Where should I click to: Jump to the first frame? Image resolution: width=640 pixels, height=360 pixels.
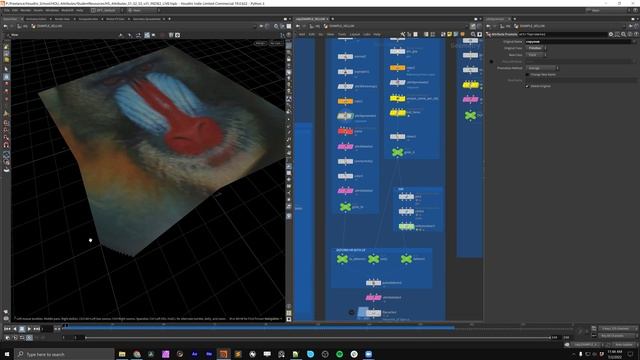coord(7,329)
